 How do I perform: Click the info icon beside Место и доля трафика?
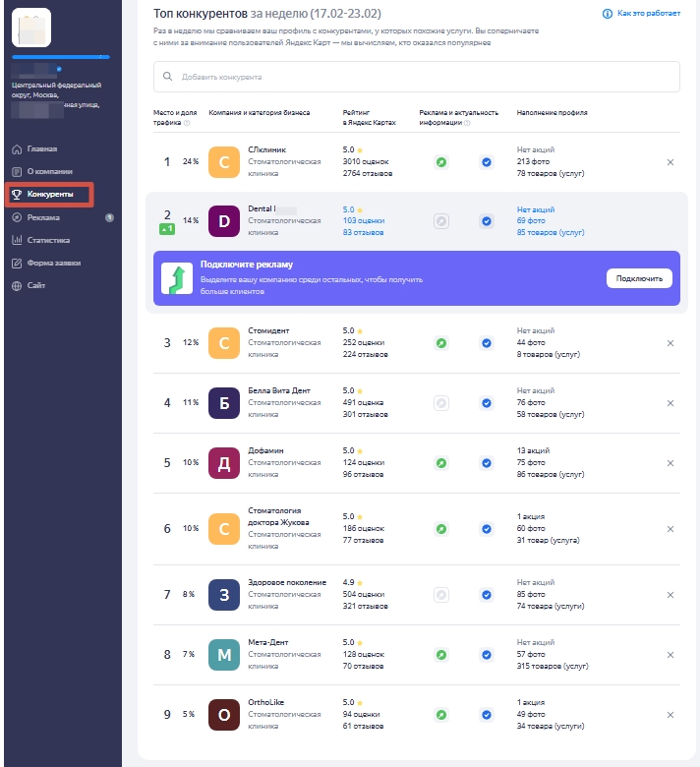(187, 123)
